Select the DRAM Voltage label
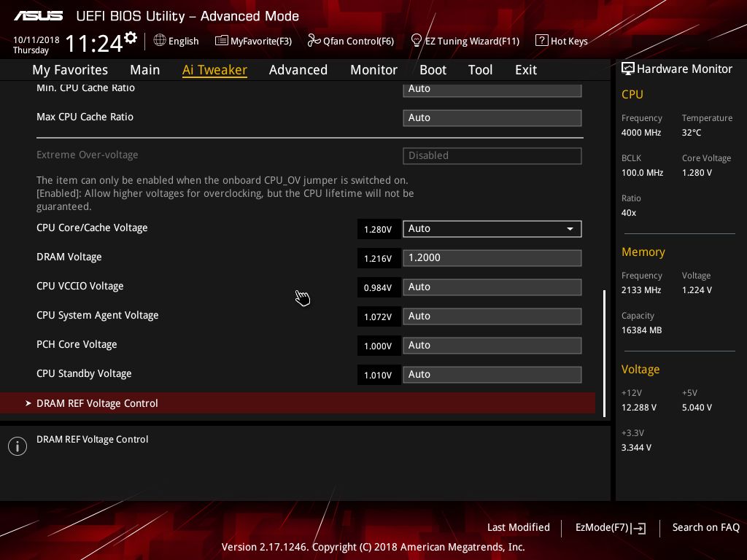 tap(69, 257)
